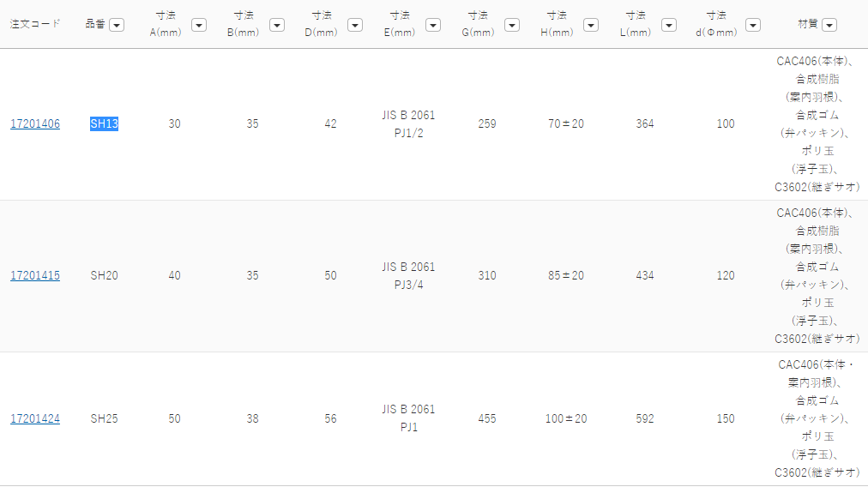868x487 pixels.
Task: Open the 寸法 G(mm) filter dropdown
Action: click(512, 25)
